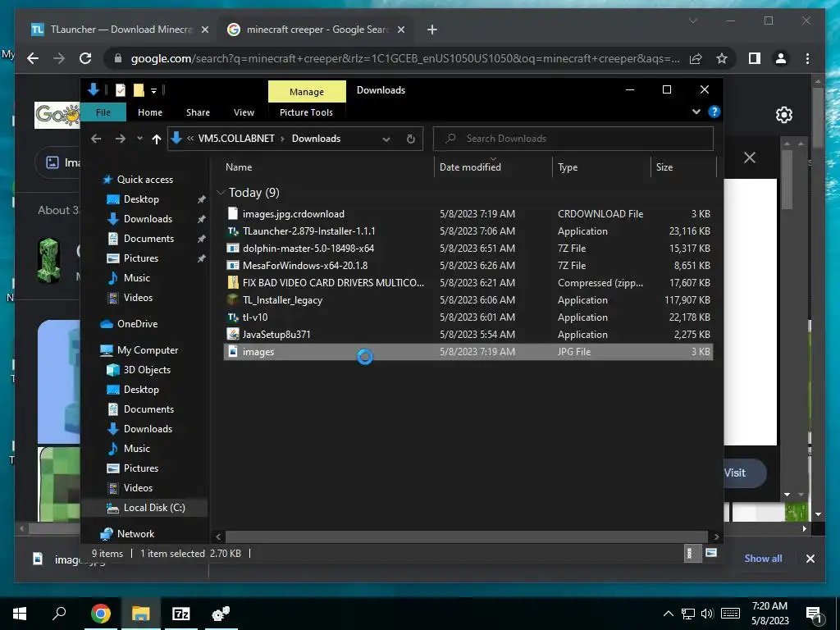Image resolution: width=840 pixels, height=630 pixels.
Task: Select TLauncher-2.879-Installer-1.1.1 file
Action: pyautogui.click(x=468, y=231)
